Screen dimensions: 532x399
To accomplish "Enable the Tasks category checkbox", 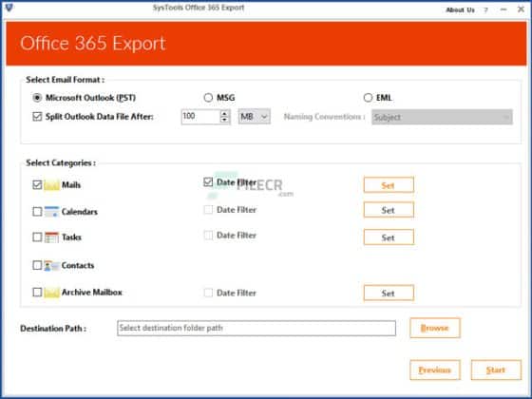I will pos(37,237).
